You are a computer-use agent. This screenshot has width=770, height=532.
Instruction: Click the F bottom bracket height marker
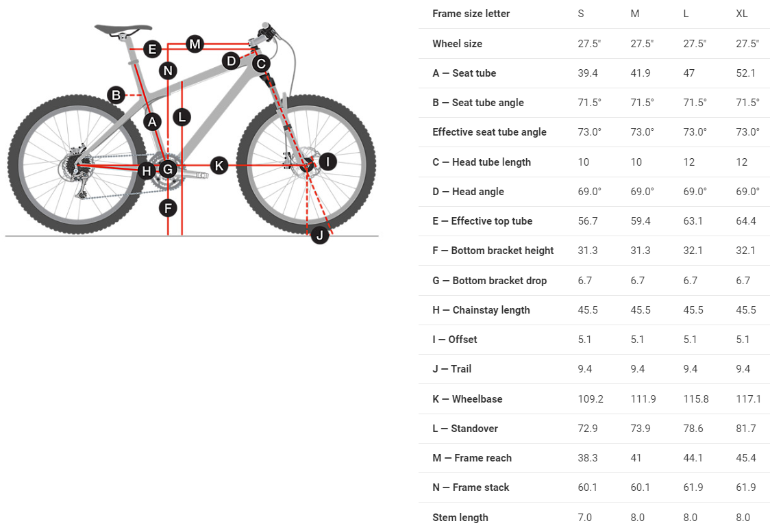(168, 207)
